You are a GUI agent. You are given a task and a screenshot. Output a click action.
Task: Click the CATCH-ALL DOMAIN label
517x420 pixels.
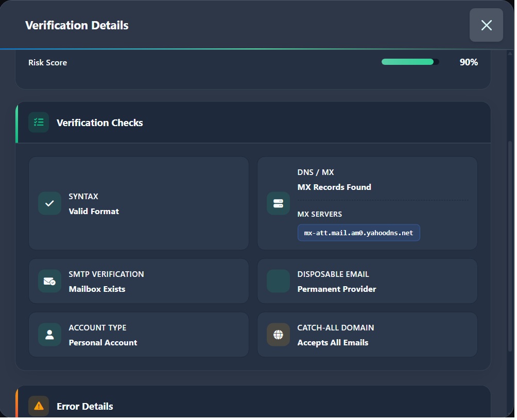[x=337, y=329]
